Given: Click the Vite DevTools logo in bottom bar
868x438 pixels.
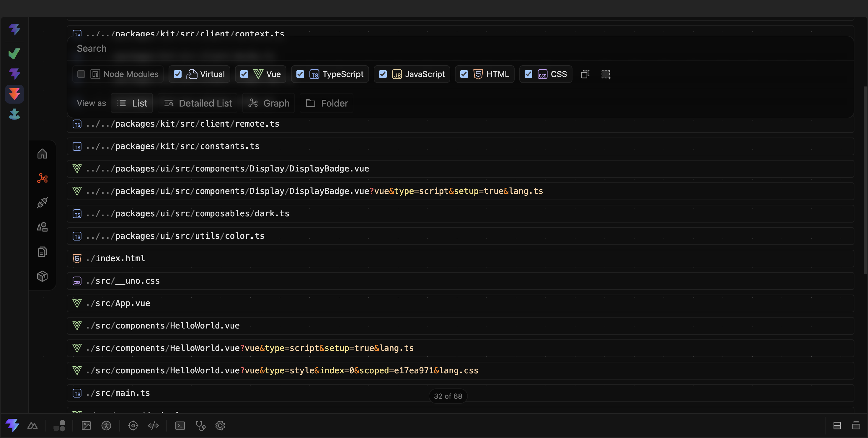Looking at the screenshot, I should [x=12, y=425].
